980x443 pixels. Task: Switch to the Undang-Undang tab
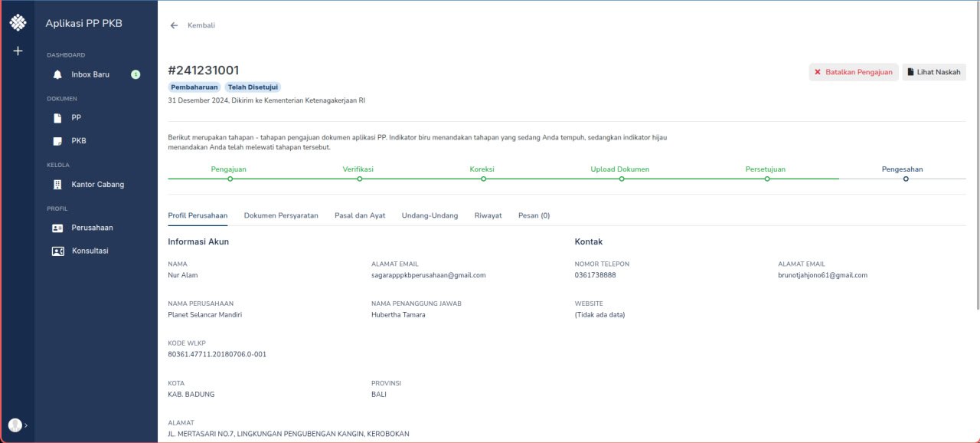[430, 215]
